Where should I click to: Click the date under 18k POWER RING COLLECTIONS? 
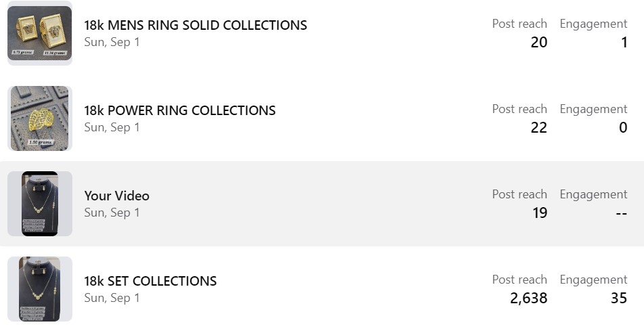pyautogui.click(x=112, y=127)
